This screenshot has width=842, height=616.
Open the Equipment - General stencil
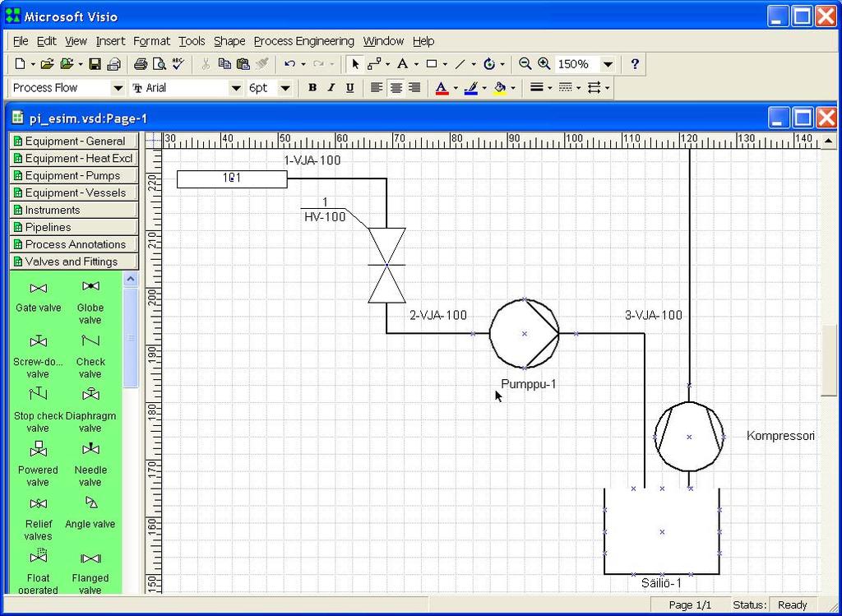(73, 141)
